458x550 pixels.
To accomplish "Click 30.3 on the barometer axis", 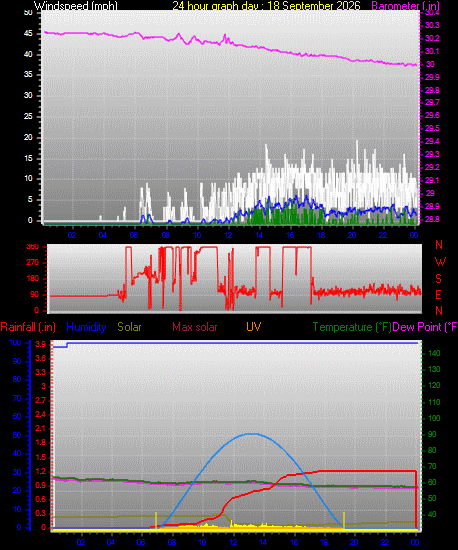I will tap(432, 25).
